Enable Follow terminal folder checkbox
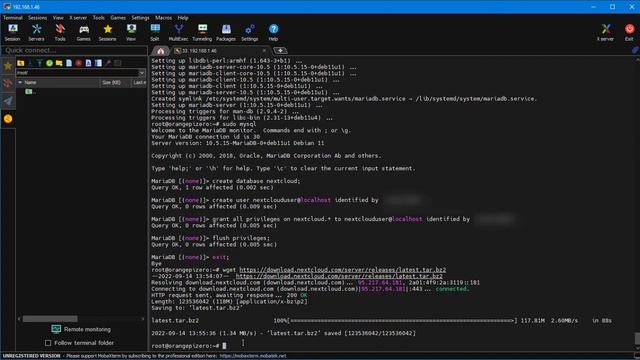The width and height of the screenshot is (640, 360). coord(48,343)
